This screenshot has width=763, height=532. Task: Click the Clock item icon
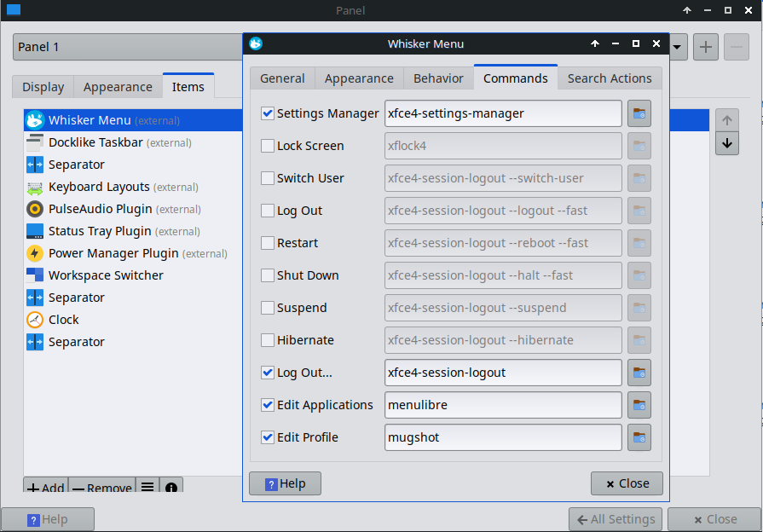(x=35, y=320)
